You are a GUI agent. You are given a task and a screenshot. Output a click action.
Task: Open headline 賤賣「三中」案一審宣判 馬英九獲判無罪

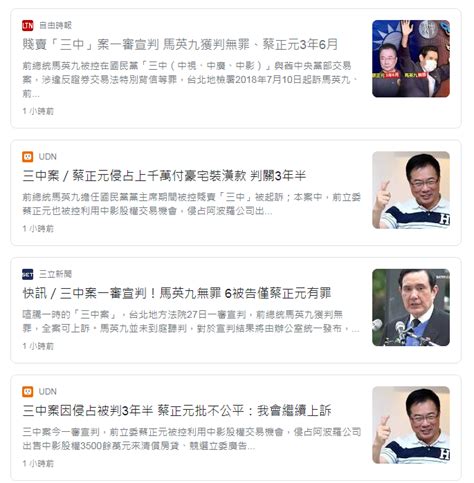[x=180, y=44]
